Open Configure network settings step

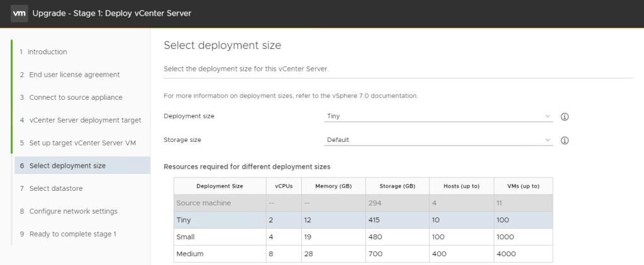[x=73, y=211]
